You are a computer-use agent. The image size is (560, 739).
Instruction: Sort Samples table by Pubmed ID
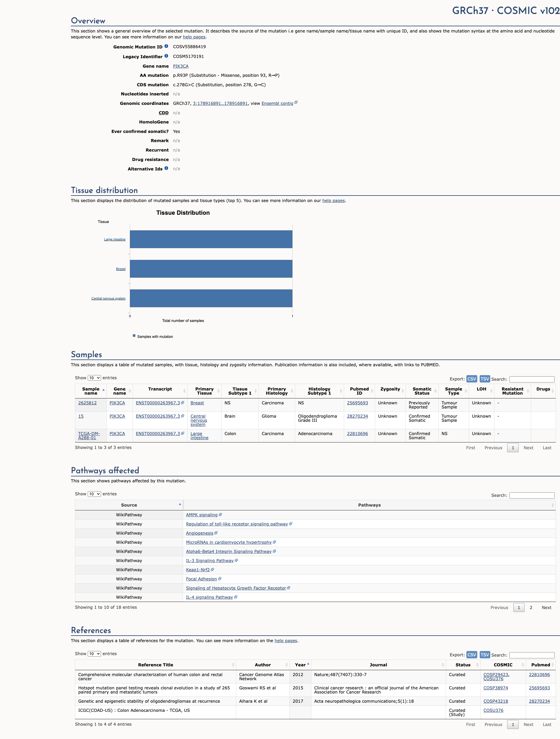click(x=359, y=391)
